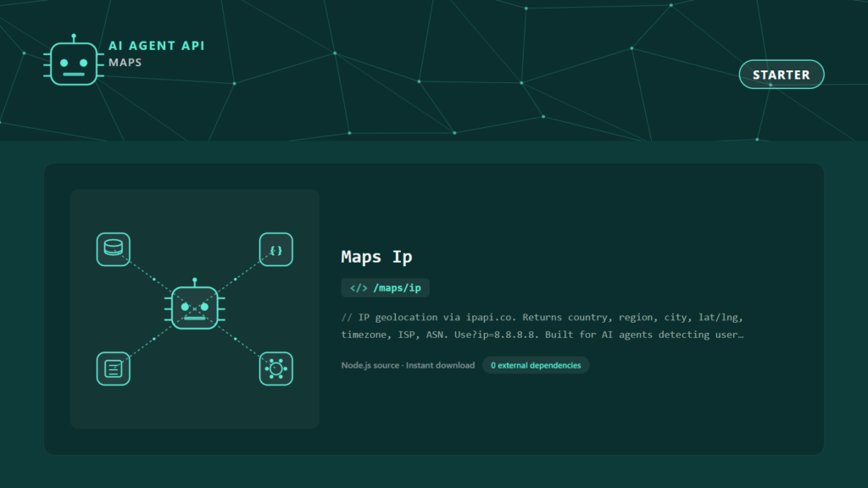This screenshot has height=488, width=868.
Task: Click the Maps Ip heading
Action: 376,257
